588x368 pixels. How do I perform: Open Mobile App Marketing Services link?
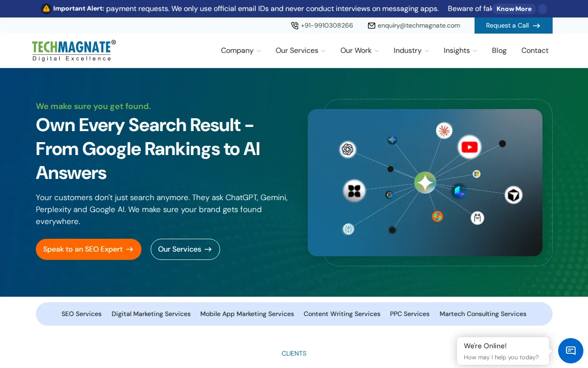(247, 314)
